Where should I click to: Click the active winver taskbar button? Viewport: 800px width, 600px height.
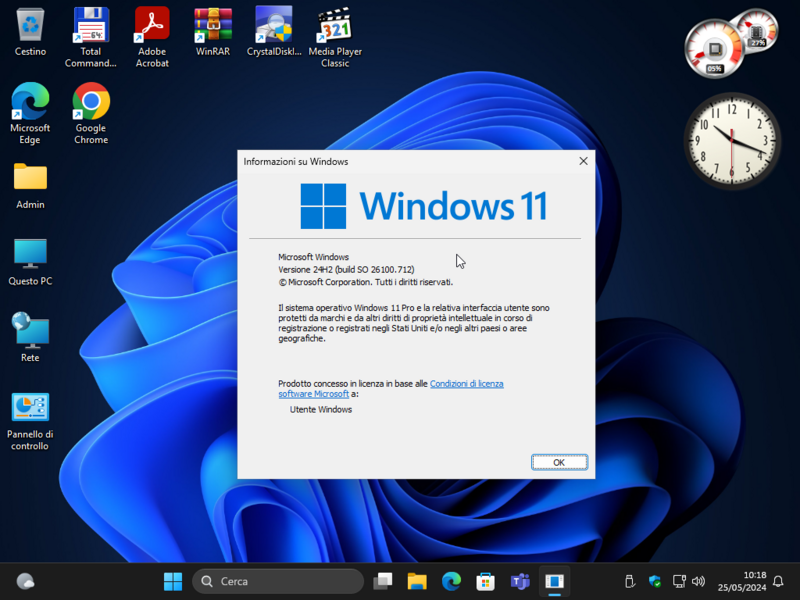coord(554,581)
